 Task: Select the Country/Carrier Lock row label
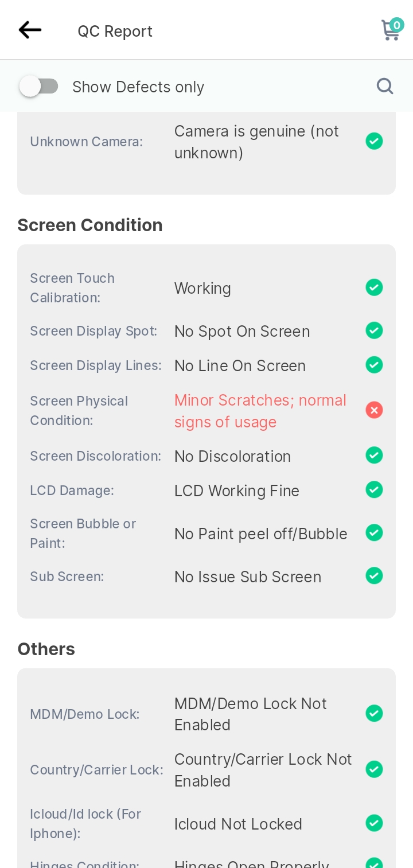click(96, 770)
